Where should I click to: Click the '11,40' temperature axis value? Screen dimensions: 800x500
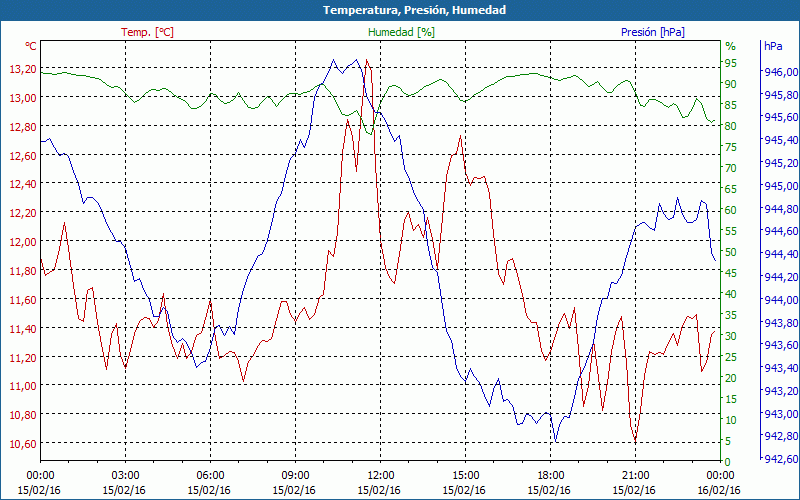(x=23, y=328)
